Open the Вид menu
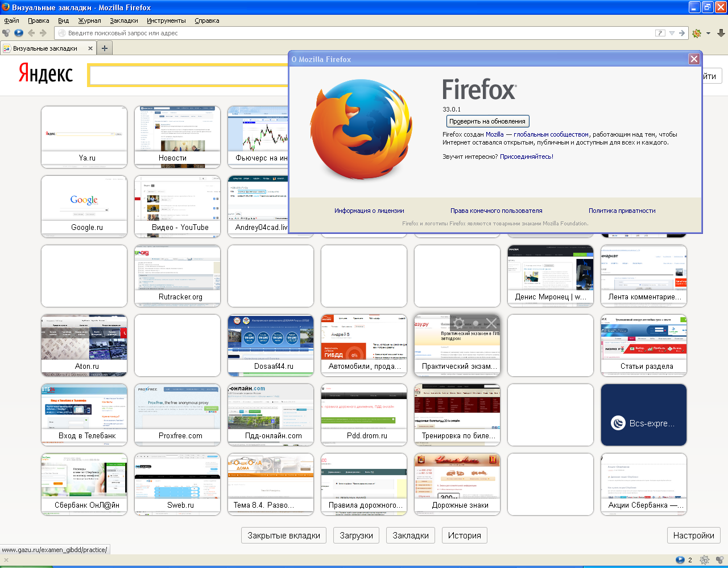Viewport: 728px width, 568px height. click(63, 20)
